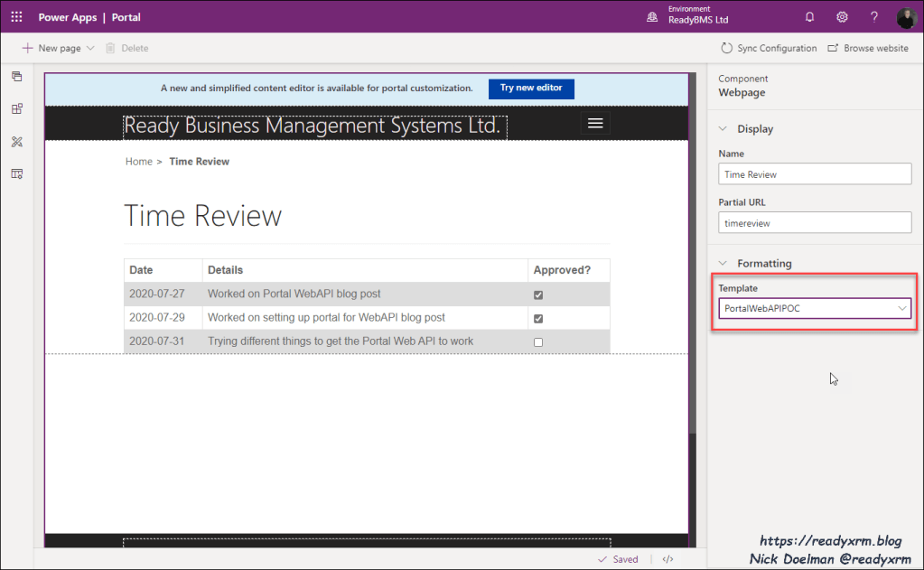Screen dimensions: 924x570
Task: Open Pages panel in left sidebar
Action: (16, 77)
